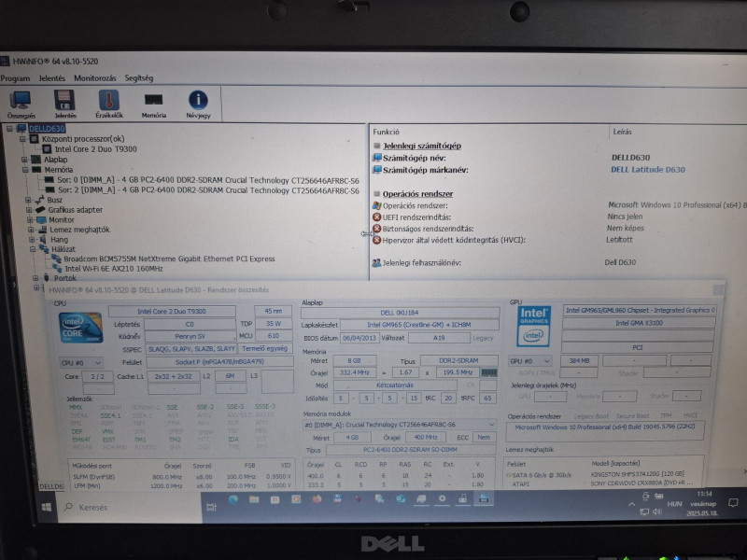The image size is (747, 560).
Task: Launch Firefox from the taskbar
Action: pyautogui.click(x=317, y=499)
